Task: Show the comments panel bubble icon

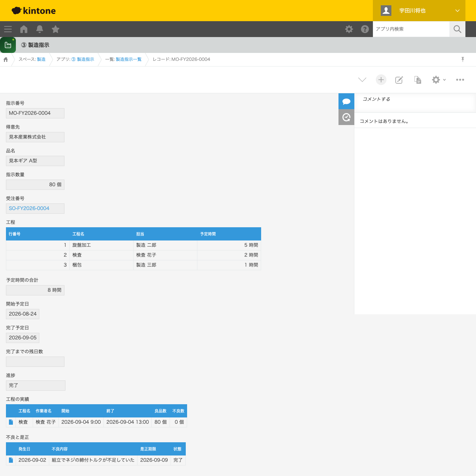Action: coord(346,101)
